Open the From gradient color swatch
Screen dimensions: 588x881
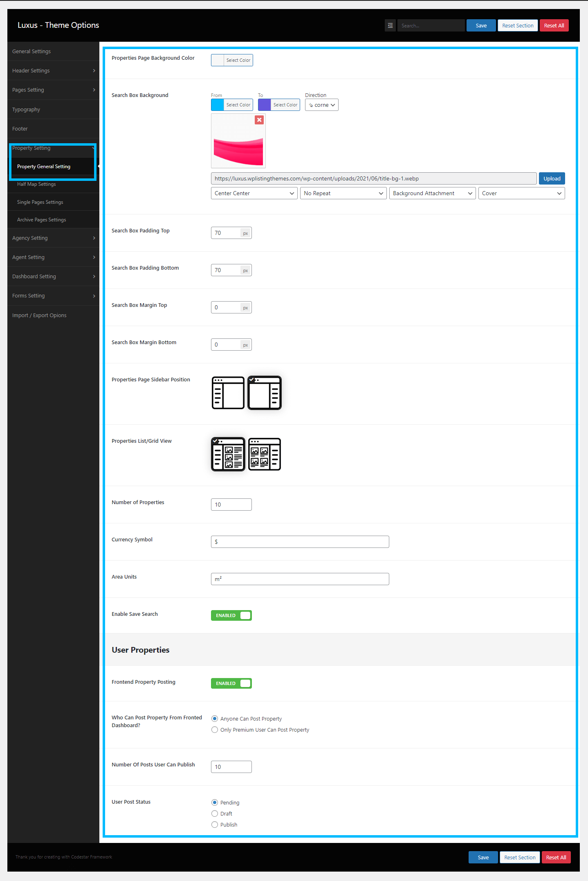coord(218,105)
